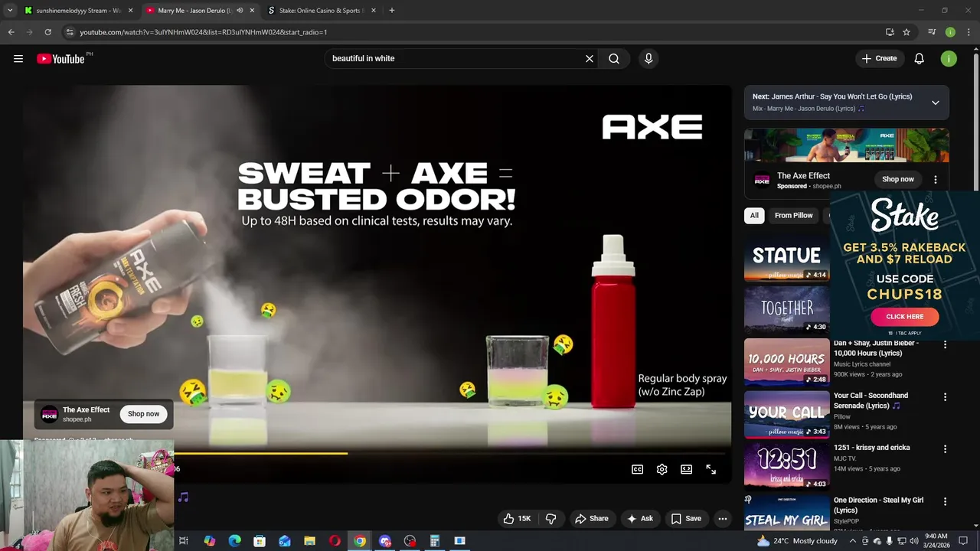Show hidden system tray icons

pyautogui.click(x=852, y=541)
